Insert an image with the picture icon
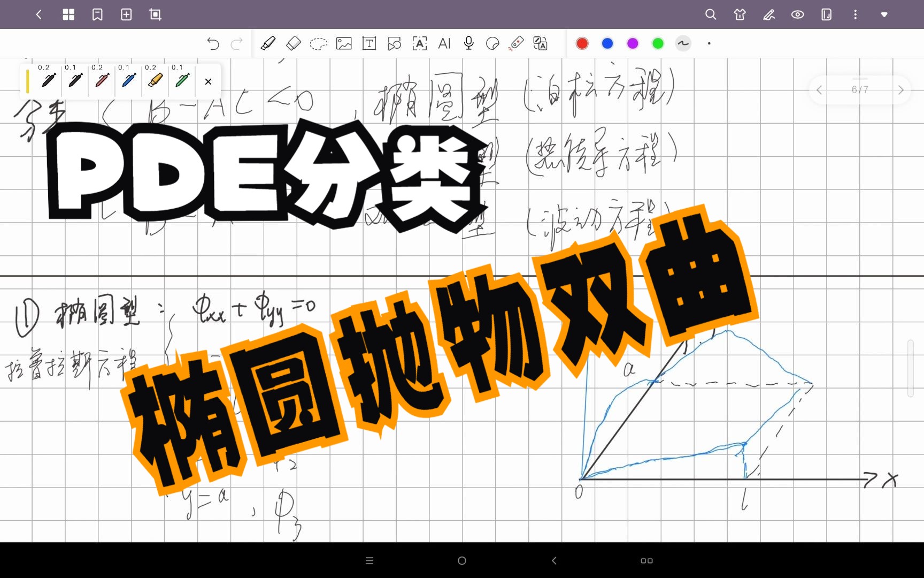Viewport: 924px width, 578px height. coord(344,43)
